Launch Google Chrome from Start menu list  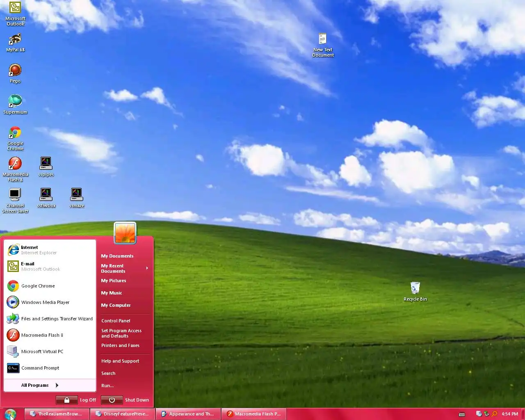pos(50,286)
